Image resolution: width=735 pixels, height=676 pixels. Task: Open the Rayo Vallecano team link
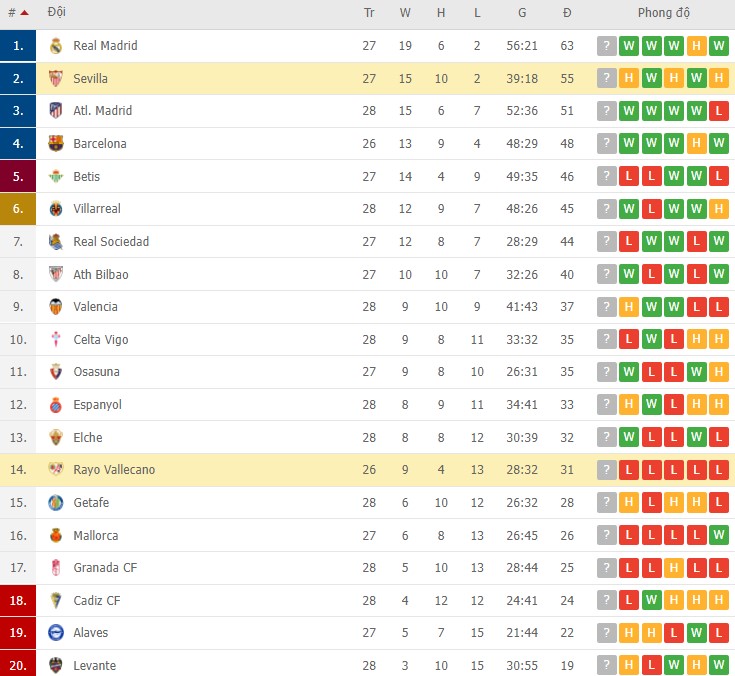pyautogui.click(x=114, y=470)
